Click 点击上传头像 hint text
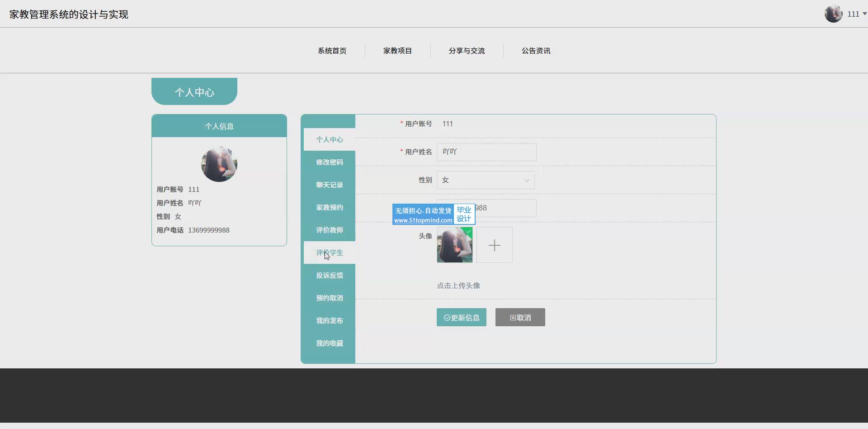The width and height of the screenshot is (868, 429). tap(458, 286)
